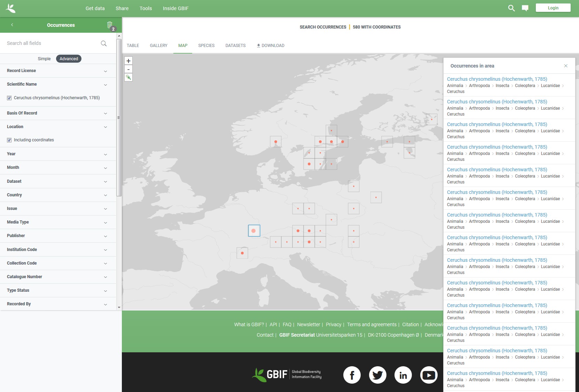Switch to the TABLE tab
Screen dimensions: 579x392
[133, 46]
